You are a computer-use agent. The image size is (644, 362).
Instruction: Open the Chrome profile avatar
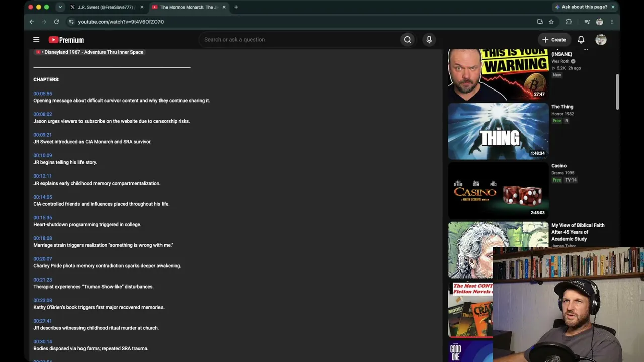(x=599, y=22)
